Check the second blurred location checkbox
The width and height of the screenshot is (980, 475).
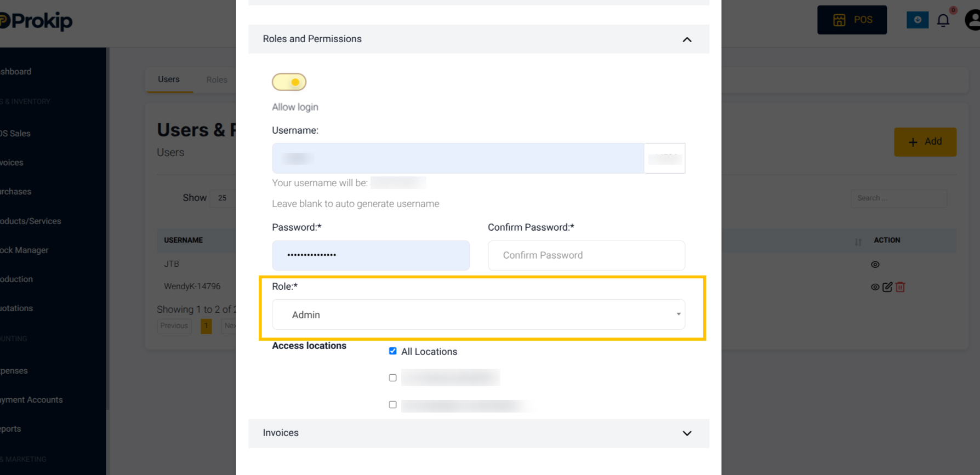tap(392, 404)
